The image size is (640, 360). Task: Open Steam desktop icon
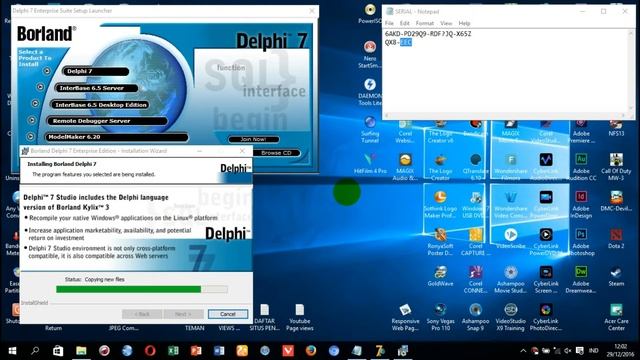click(x=616, y=276)
